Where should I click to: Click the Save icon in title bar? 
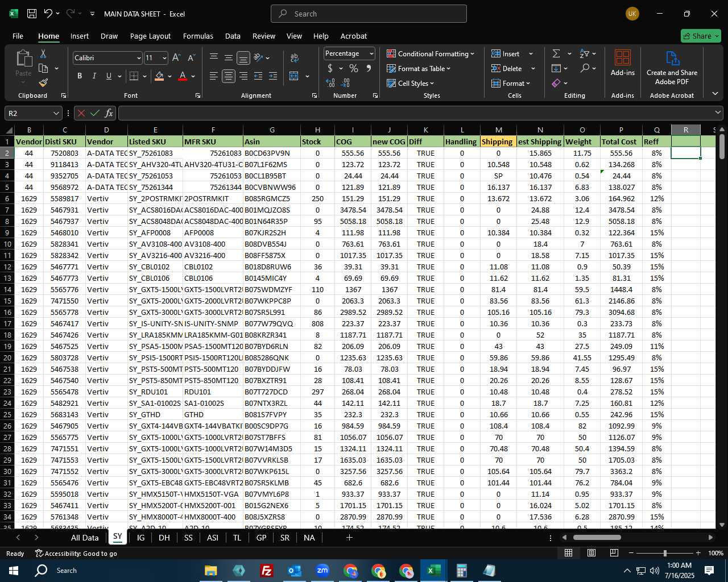[32, 14]
